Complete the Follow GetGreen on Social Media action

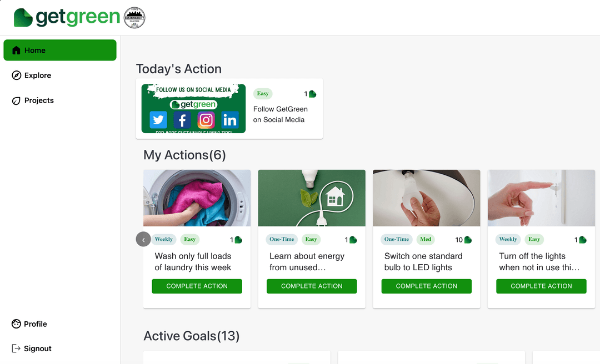[x=282, y=114]
